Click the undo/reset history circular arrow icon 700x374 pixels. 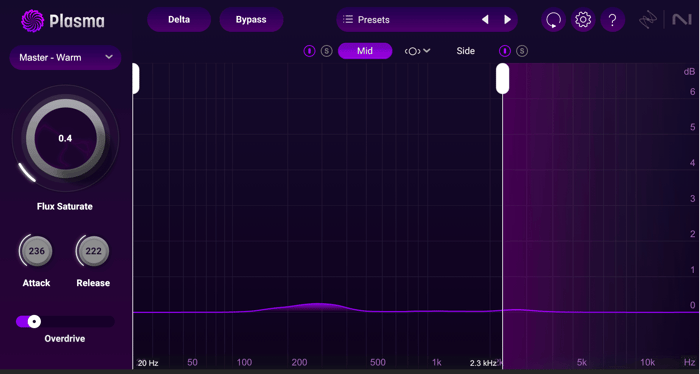coord(554,20)
